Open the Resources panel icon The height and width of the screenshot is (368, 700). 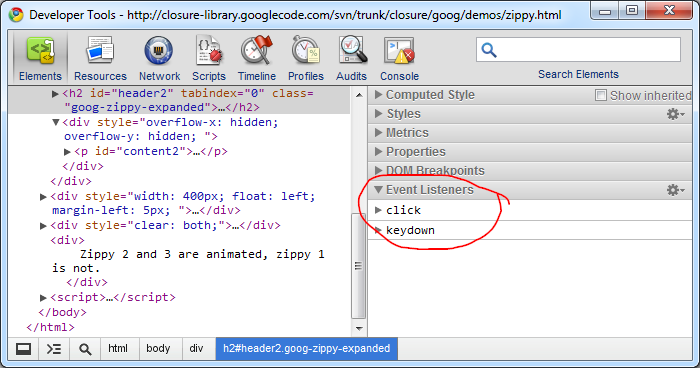click(x=100, y=50)
